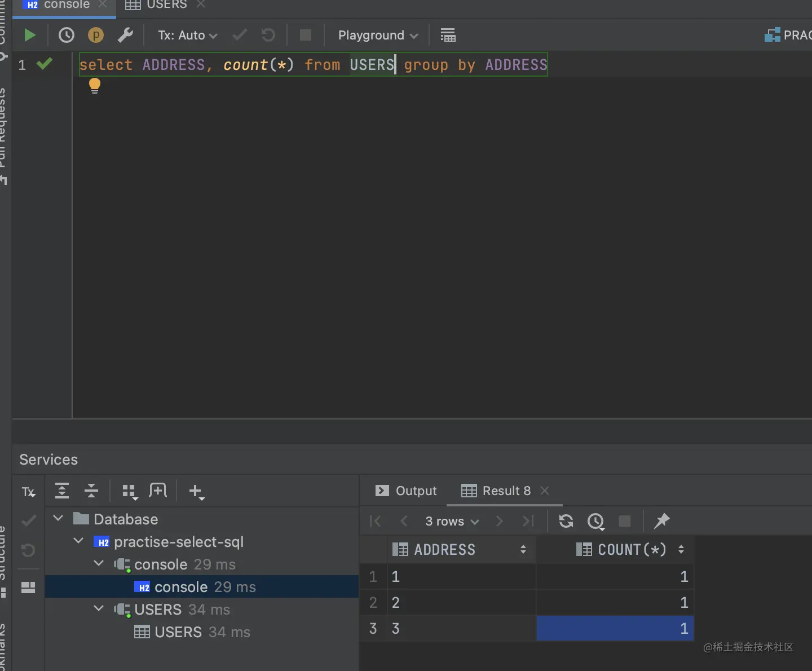This screenshot has height=671, width=812.
Task: Select ADDRESS cell with value 3
Action: coord(461,628)
